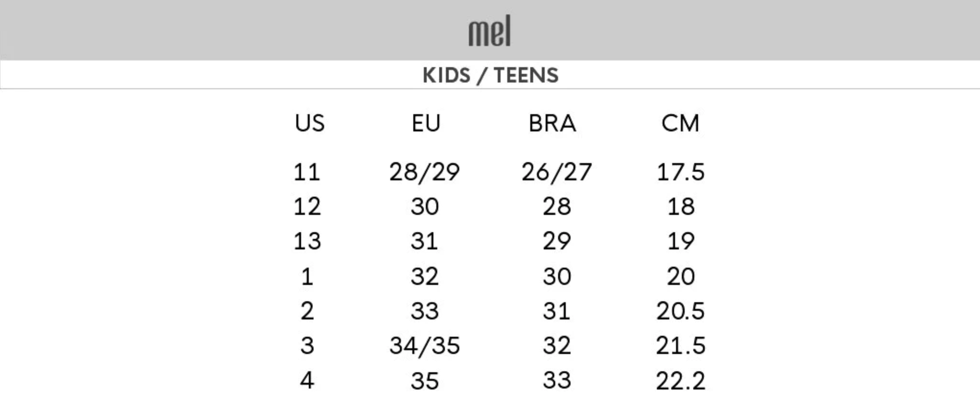Click the 17.5 centimeter value
Image resolution: width=980 pixels, height=401 pixels.
(x=680, y=172)
